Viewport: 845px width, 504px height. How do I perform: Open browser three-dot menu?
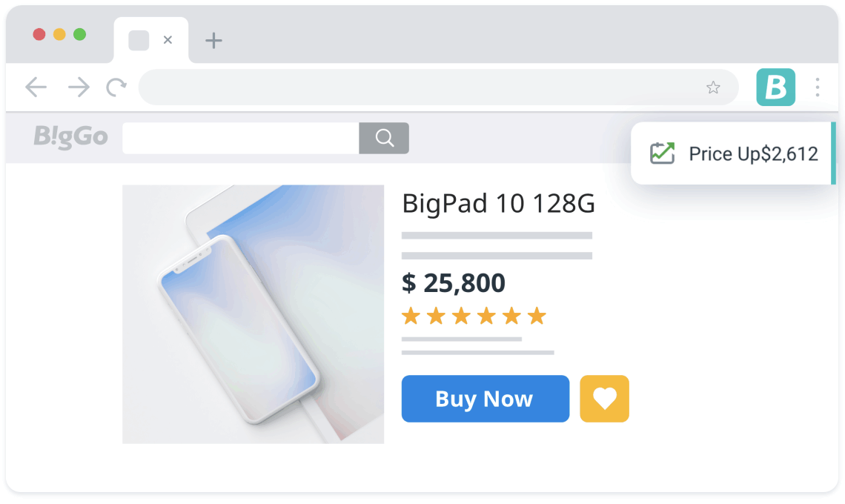(x=818, y=87)
